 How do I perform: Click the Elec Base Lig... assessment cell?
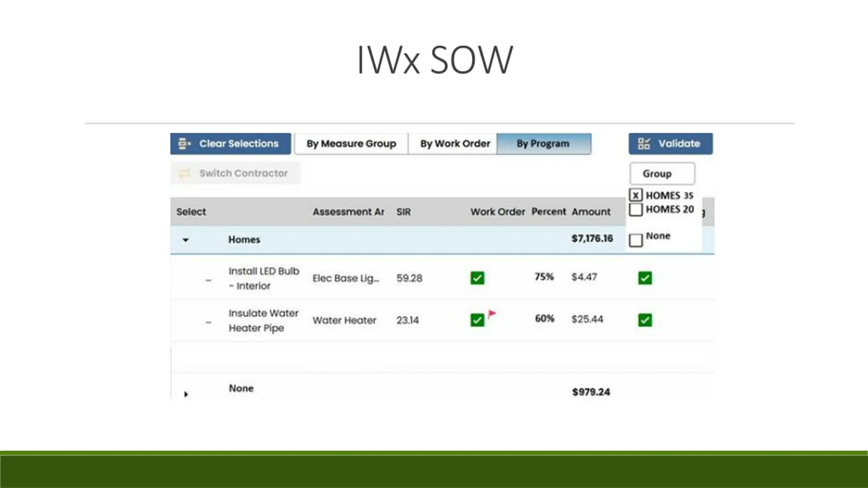pos(346,278)
